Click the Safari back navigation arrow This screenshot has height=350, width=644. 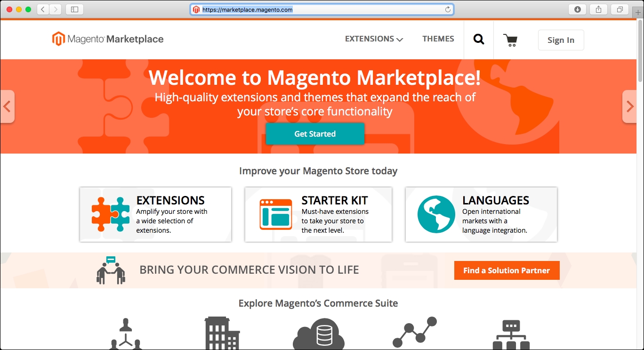pos(43,9)
